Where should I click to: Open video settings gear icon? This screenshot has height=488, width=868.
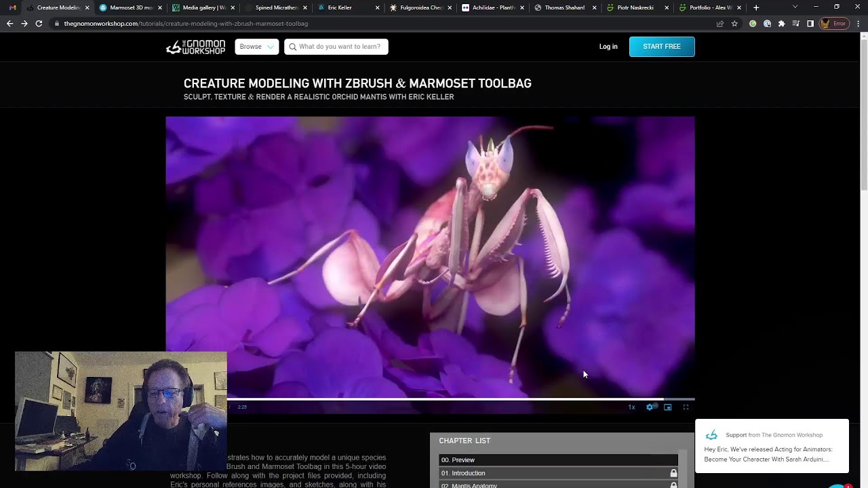click(x=650, y=407)
